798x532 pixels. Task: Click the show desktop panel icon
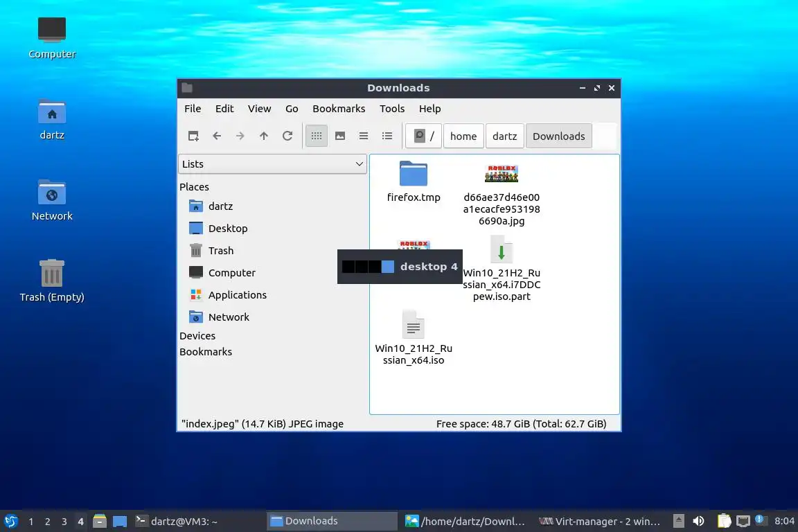pyautogui.click(x=120, y=522)
